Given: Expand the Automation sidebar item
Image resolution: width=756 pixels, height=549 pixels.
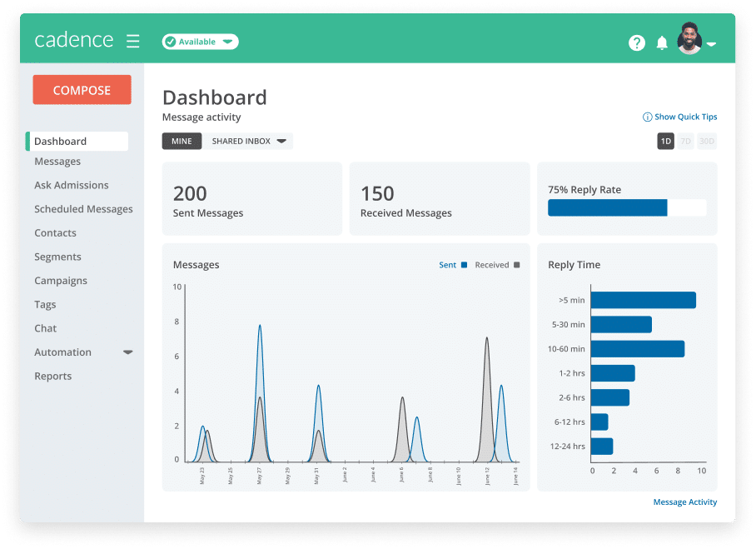Looking at the screenshot, I should point(127,352).
